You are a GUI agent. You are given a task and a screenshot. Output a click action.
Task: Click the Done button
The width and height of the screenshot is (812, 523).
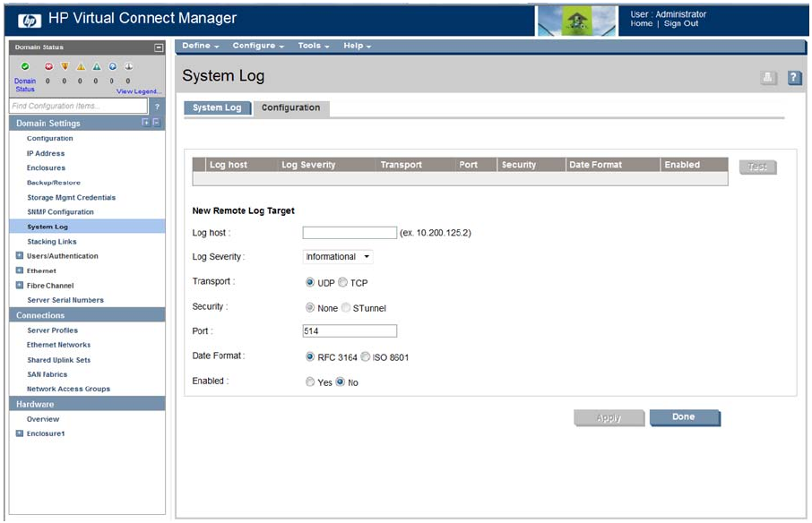(x=683, y=417)
